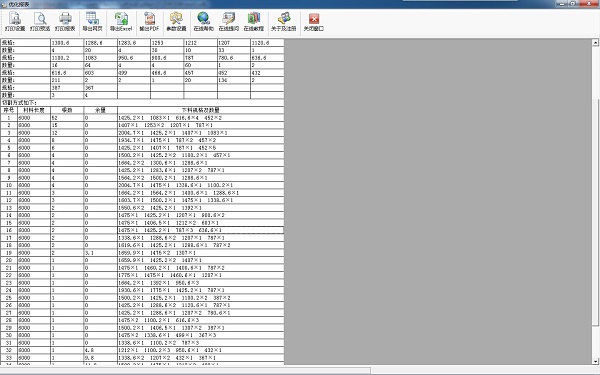Maximize the report window

click(x=573, y=4)
